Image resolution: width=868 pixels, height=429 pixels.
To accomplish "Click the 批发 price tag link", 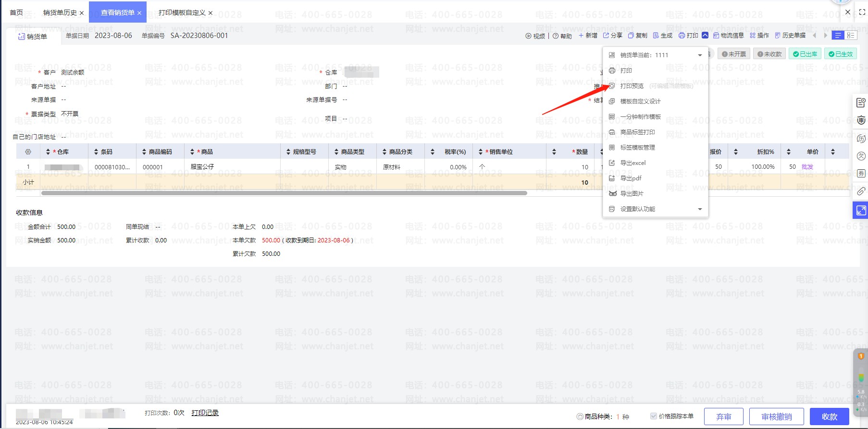I will (807, 167).
